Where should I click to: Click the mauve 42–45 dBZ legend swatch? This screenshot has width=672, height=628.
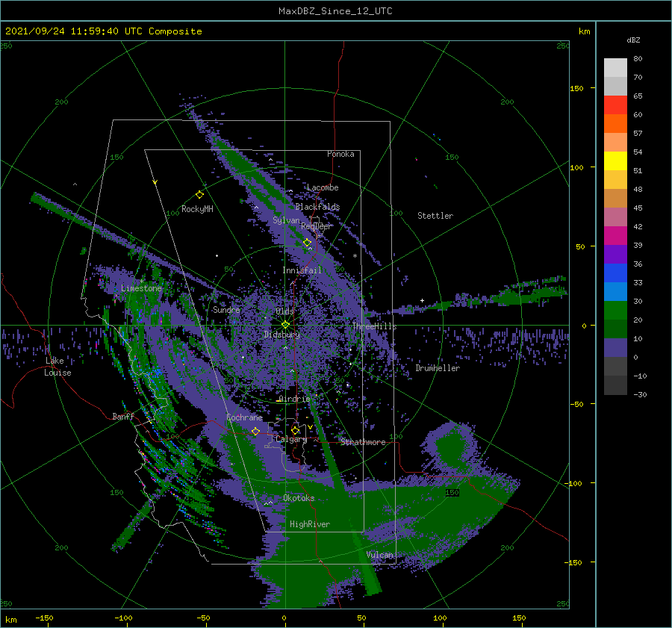pyautogui.click(x=615, y=217)
